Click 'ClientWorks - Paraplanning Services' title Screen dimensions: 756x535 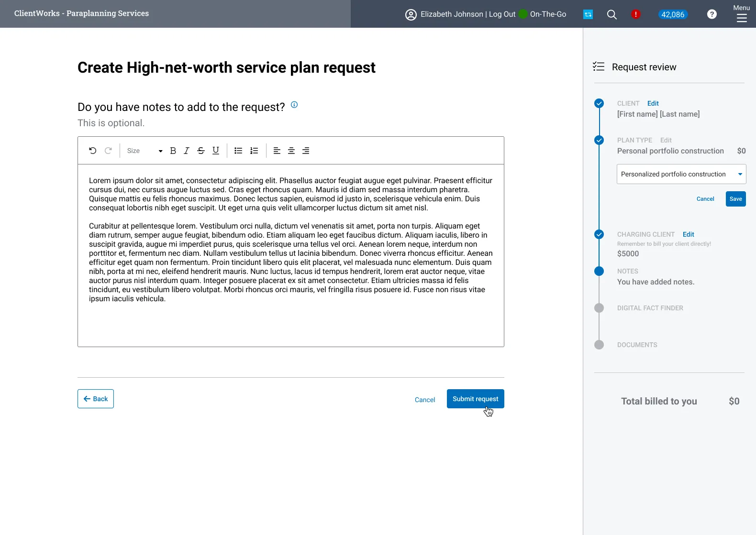81,13
